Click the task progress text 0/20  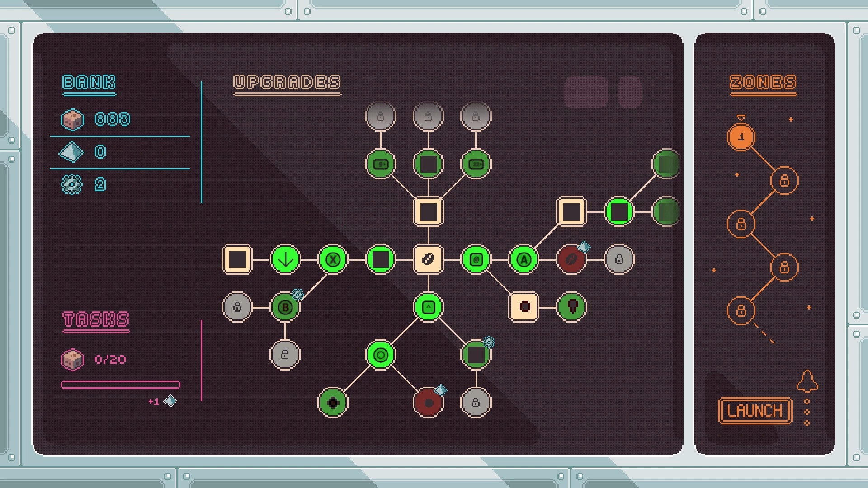click(x=110, y=360)
